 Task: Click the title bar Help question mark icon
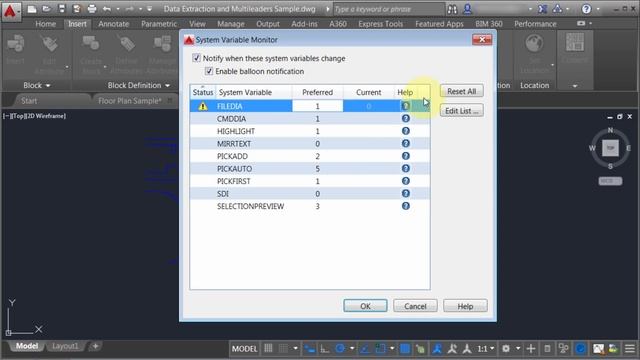[586, 9]
